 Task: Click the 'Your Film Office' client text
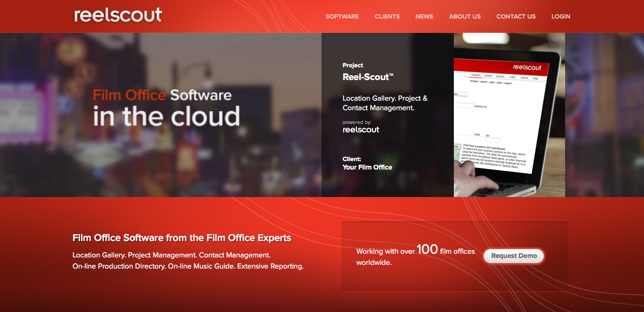coord(368,167)
